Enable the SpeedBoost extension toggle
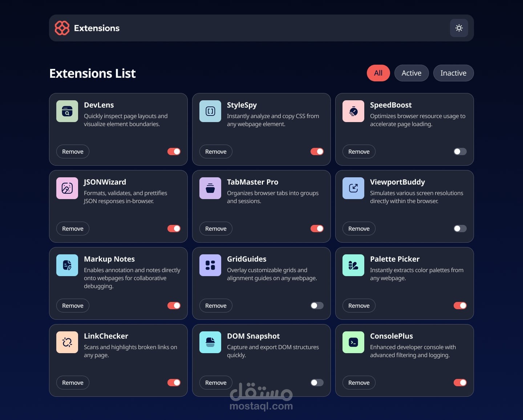The image size is (523, 420). [460, 152]
